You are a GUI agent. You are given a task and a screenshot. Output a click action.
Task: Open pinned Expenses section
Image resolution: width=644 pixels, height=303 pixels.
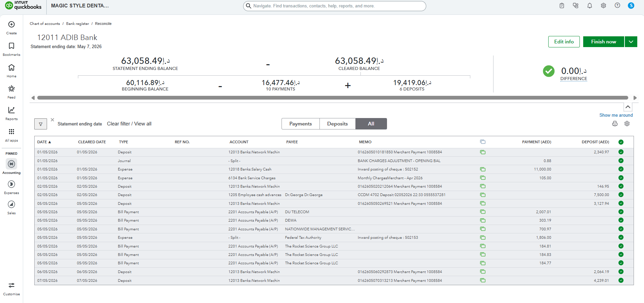click(11, 187)
